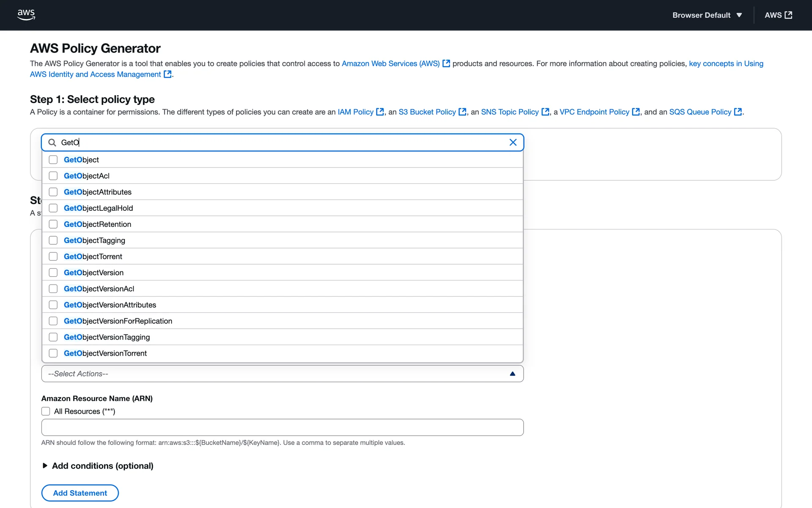Focus the ARN text input field
This screenshot has width=812, height=508.
282,428
